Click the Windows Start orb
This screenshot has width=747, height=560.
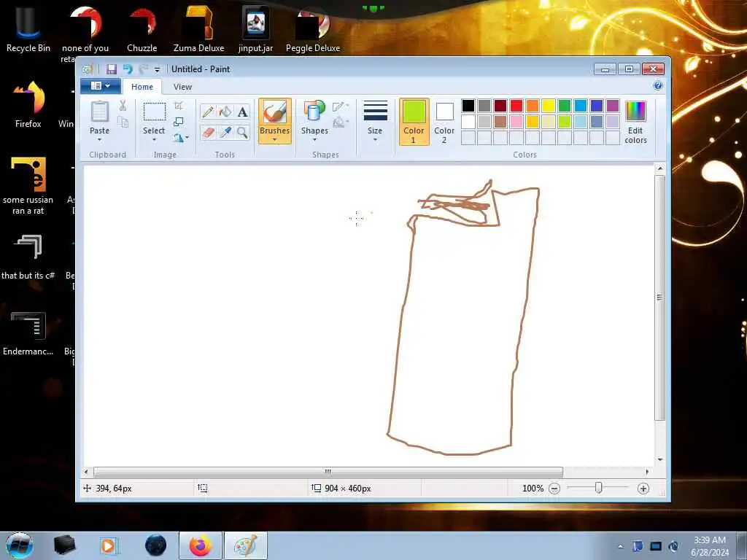pyautogui.click(x=20, y=545)
